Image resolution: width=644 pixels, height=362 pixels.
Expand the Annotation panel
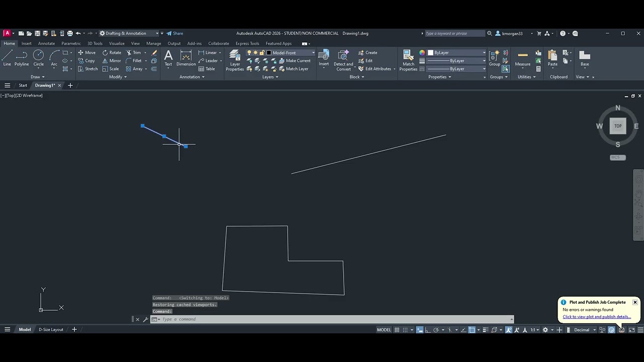pos(192,77)
